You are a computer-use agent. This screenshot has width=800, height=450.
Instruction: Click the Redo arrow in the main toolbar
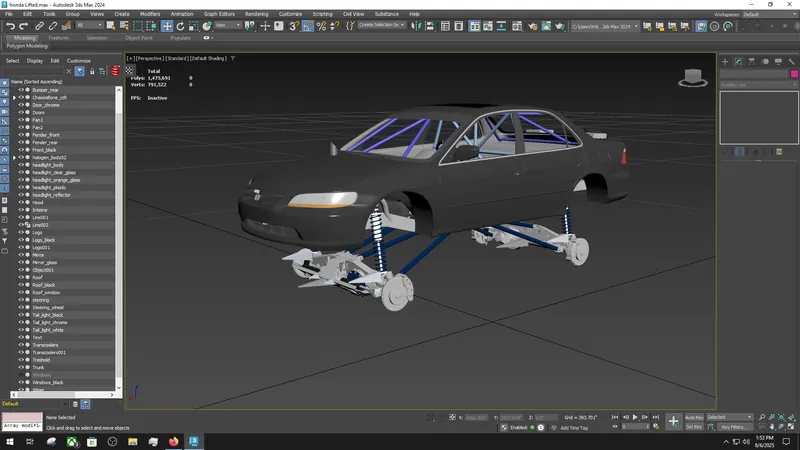(x=23, y=26)
